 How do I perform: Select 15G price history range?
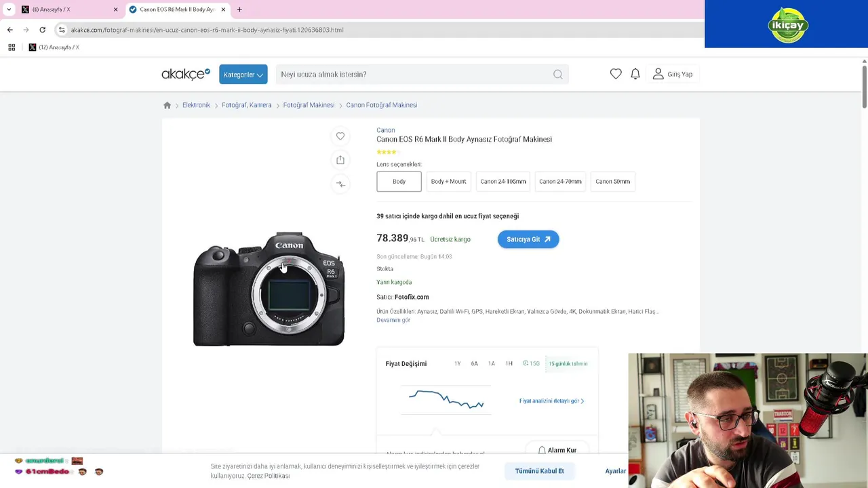coord(531,364)
